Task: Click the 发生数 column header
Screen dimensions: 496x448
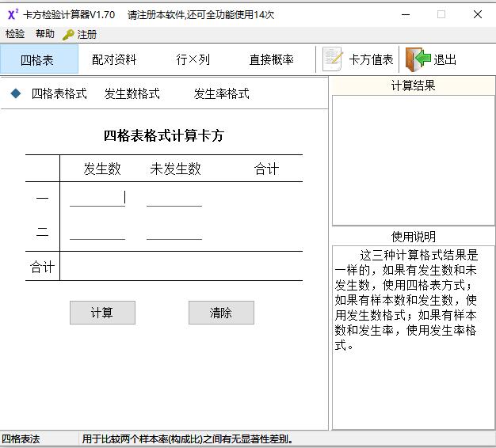Action: pos(102,169)
